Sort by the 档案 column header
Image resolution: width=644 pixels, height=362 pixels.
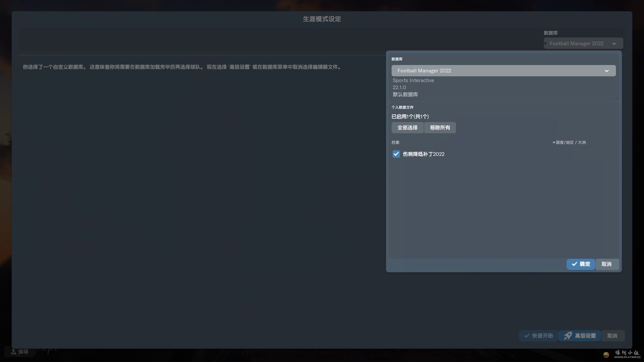[x=395, y=142]
